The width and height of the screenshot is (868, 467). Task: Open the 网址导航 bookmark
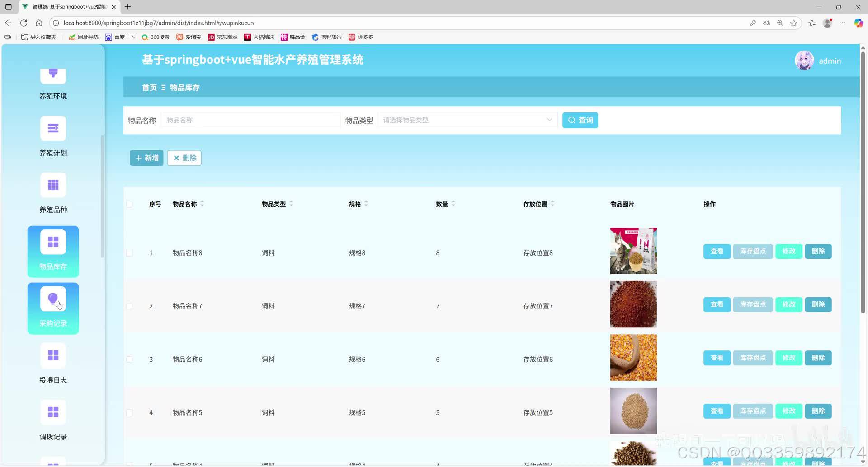click(x=83, y=37)
